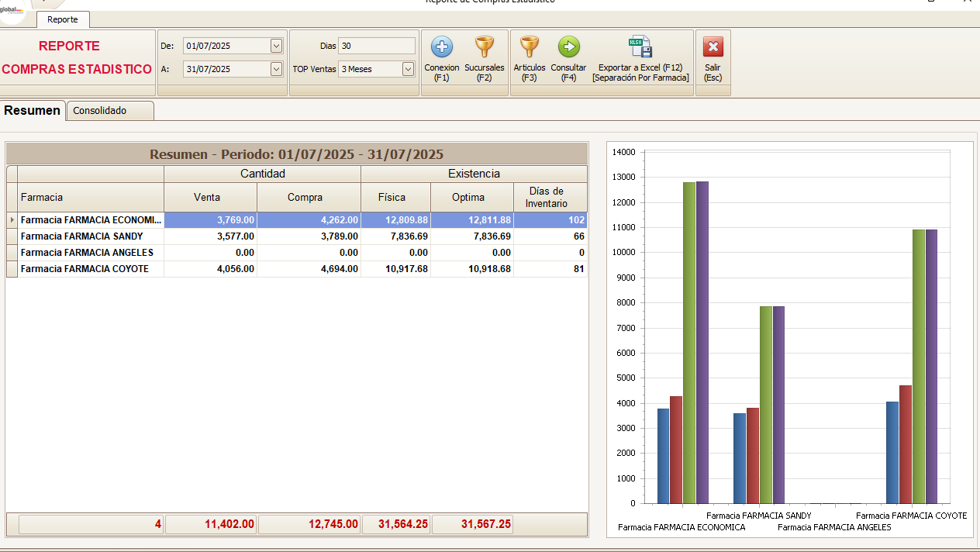
Task: Open the Sucursales (F2) funnel filter
Action: [484, 47]
